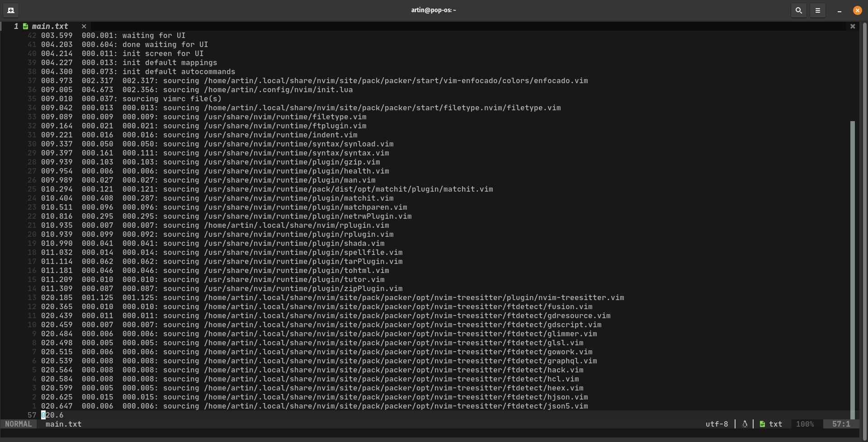
Task: Click the filetype.nvim/filetype.vim line
Action: pos(301,108)
